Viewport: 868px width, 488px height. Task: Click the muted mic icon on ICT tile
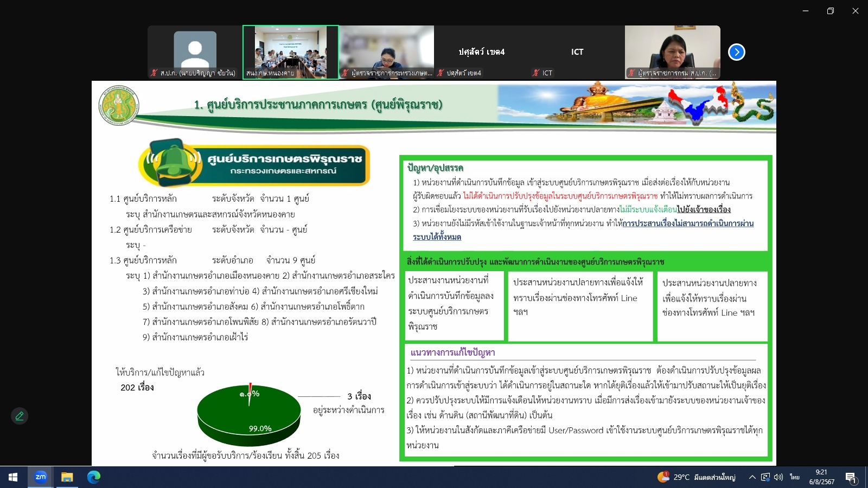(x=536, y=73)
